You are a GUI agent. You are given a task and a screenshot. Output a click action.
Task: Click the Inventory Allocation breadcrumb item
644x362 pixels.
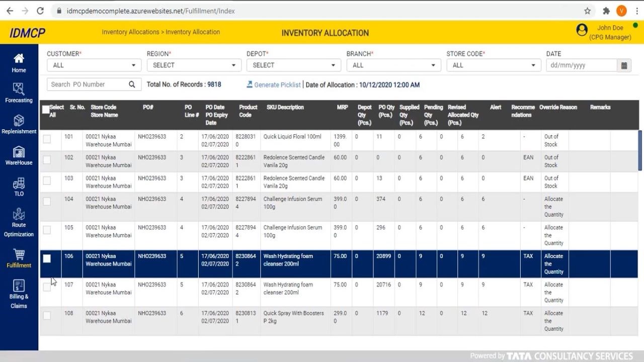(193, 32)
